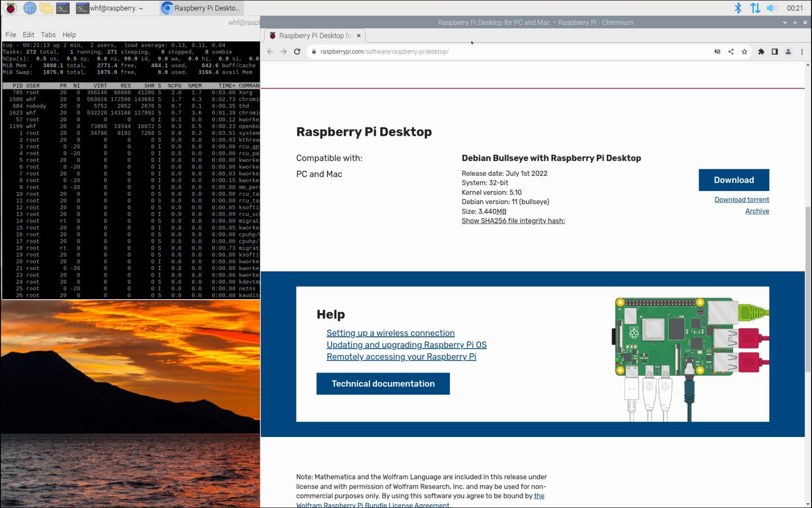The image size is (812, 508).
Task: Launch the web browser globe icon
Action: 30,8
